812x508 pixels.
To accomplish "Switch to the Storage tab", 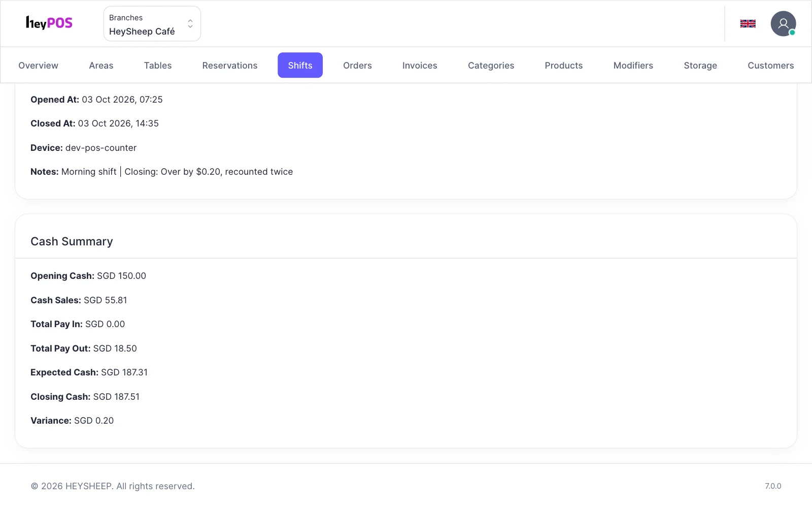I will (700, 66).
